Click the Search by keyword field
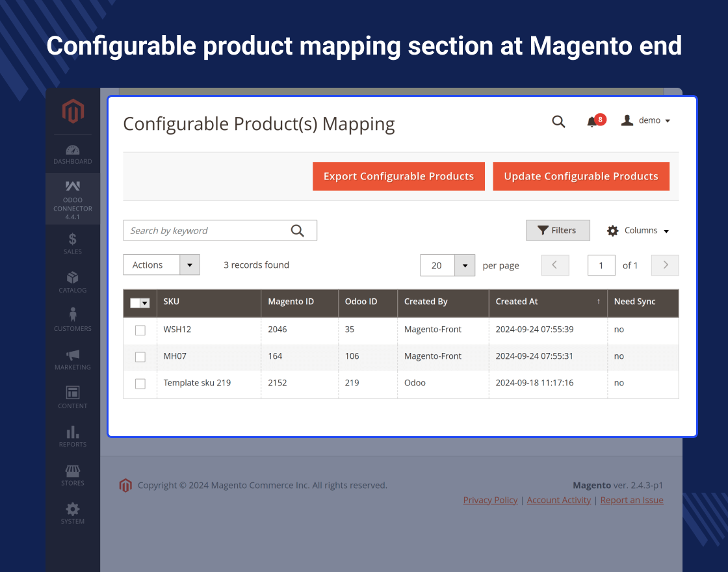Screen dimensions: 728x572 [x=220, y=231]
